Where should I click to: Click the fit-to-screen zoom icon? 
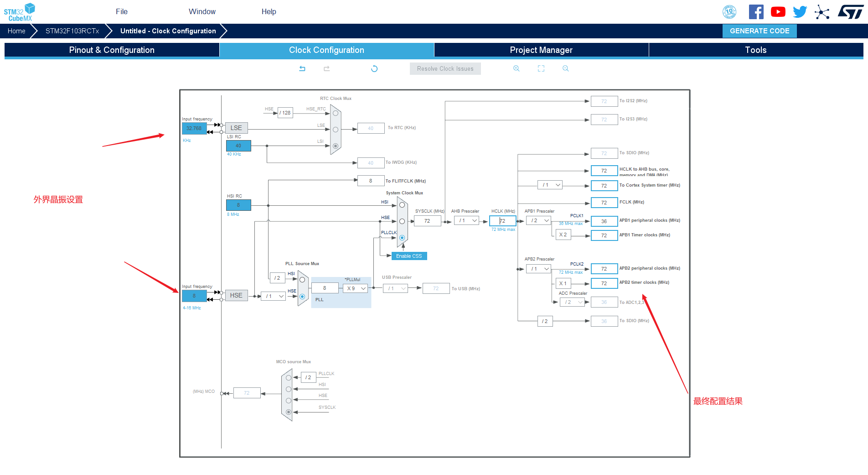[x=541, y=68]
